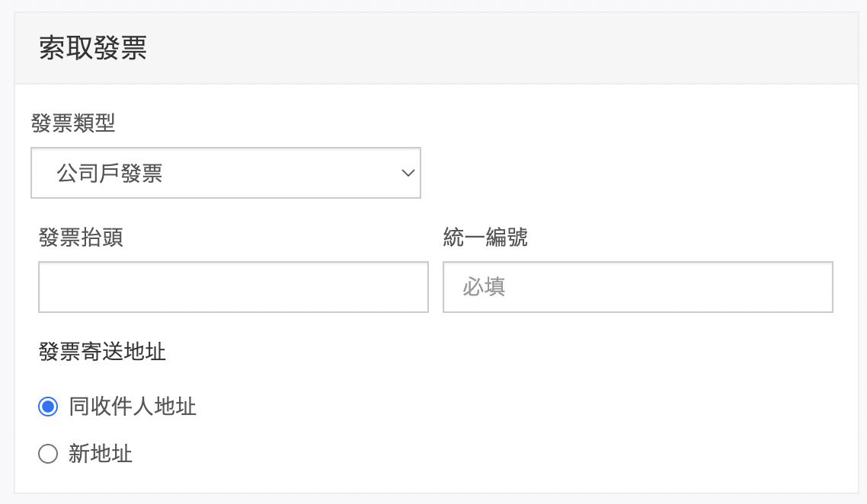Click the 同收件人地址 option label text
Image resolution: width=867 pixels, height=504 pixels.
click(133, 407)
